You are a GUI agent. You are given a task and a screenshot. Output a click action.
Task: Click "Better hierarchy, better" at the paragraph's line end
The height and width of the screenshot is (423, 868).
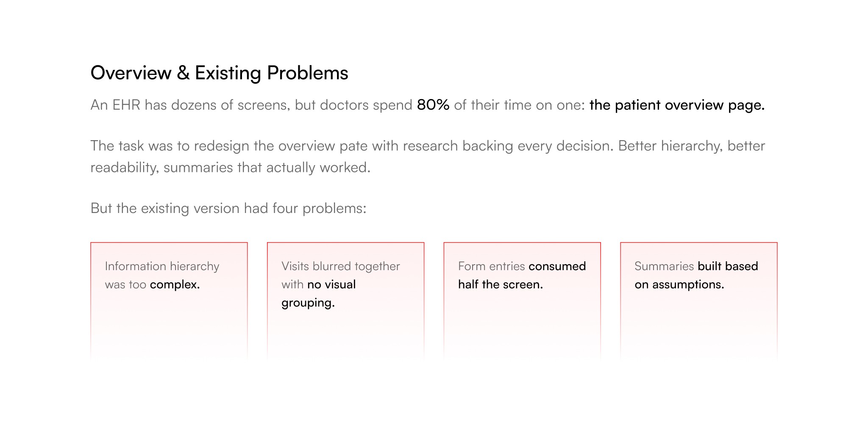[x=691, y=146]
